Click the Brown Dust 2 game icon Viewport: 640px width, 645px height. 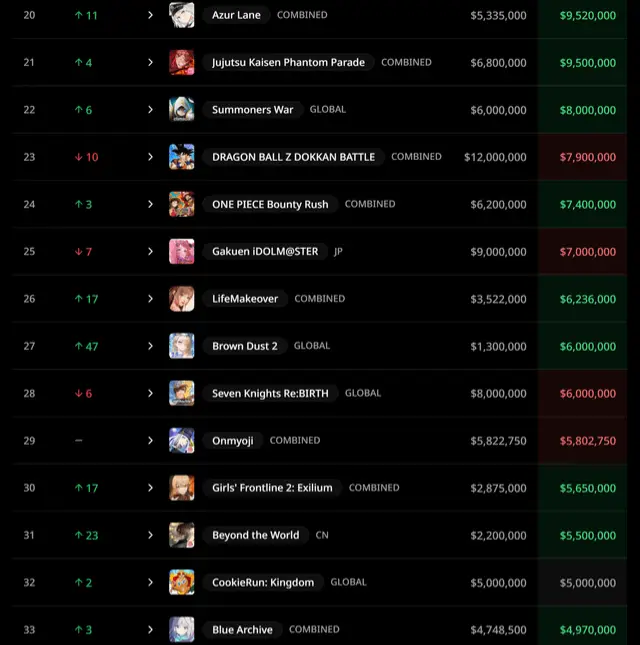point(182,346)
